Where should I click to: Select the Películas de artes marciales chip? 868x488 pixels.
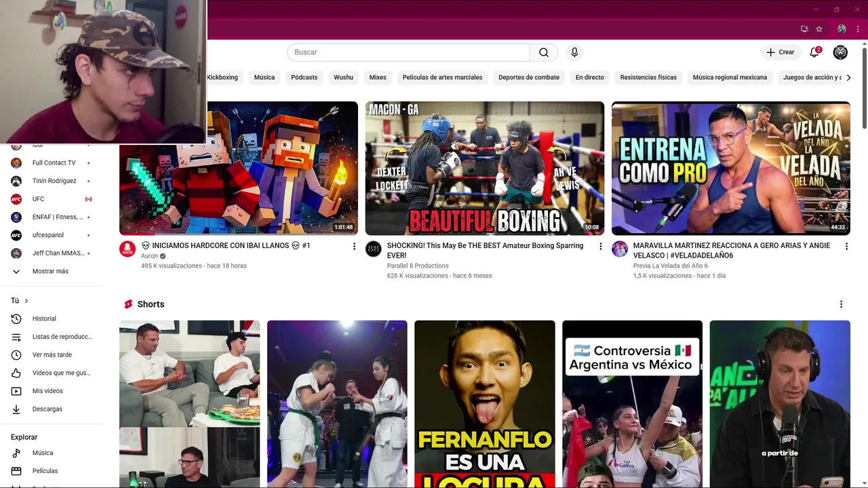(x=442, y=77)
